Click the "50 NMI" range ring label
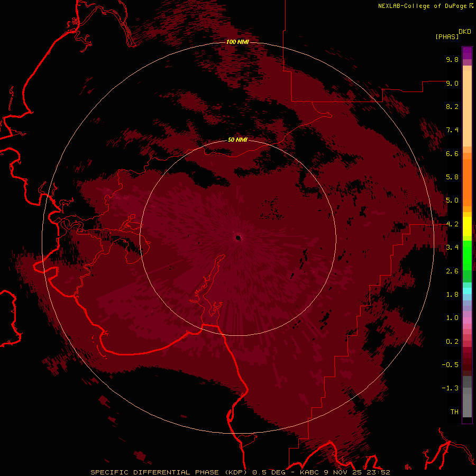This screenshot has width=476, height=476. (x=237, y=140)
